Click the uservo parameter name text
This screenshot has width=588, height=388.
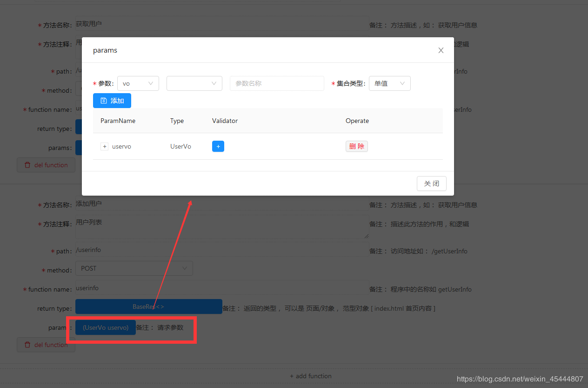(121, 146)
